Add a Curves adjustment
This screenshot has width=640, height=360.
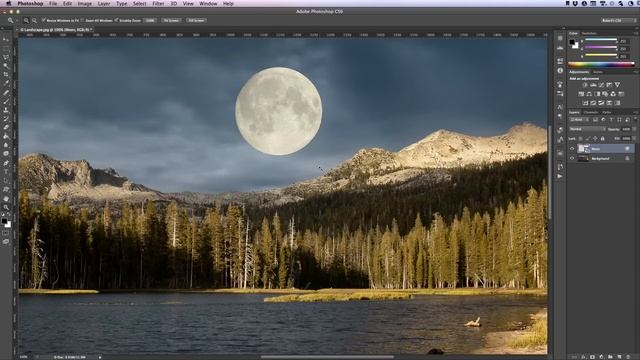[601, 85]
